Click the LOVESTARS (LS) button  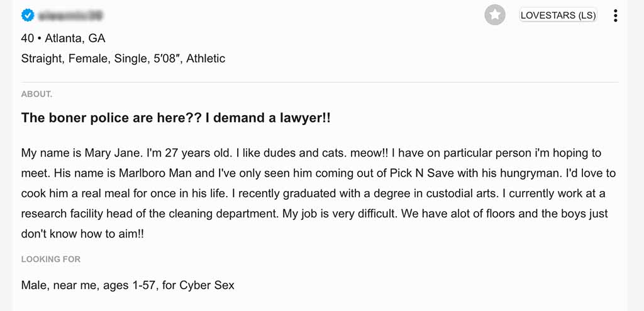558,15
